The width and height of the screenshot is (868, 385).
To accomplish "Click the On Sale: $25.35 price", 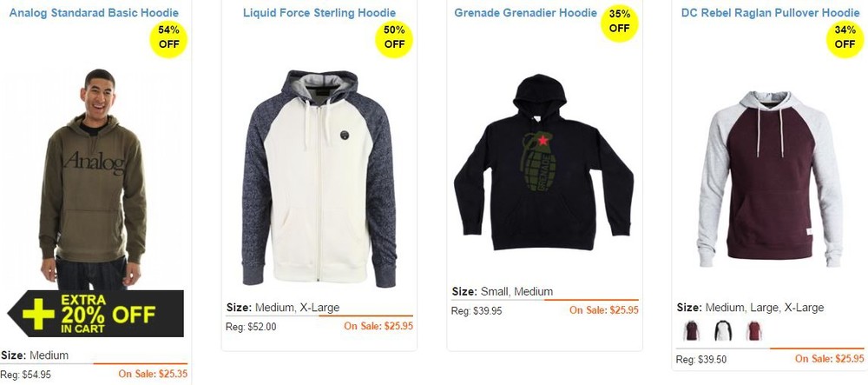I will 153,374.
